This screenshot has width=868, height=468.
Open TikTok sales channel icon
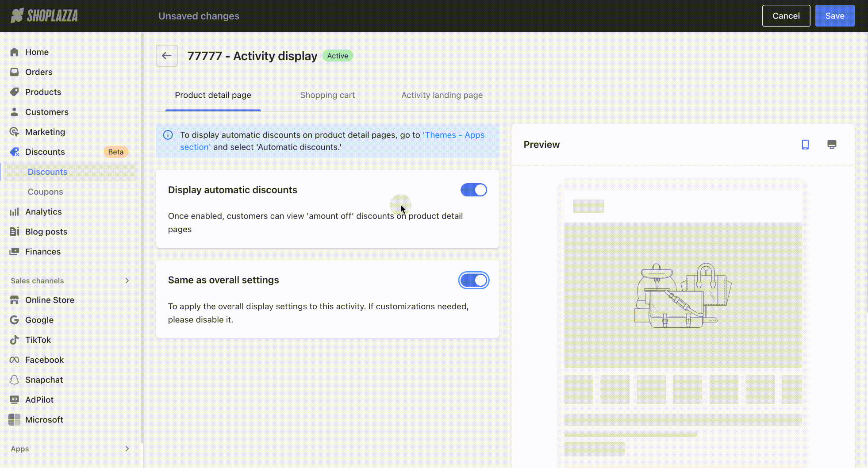point(14,340)
